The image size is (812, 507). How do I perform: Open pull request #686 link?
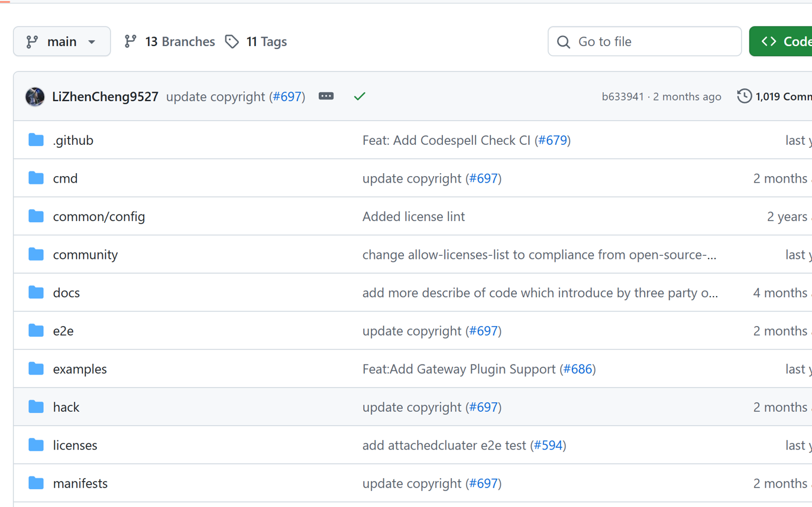coord(578,369)
